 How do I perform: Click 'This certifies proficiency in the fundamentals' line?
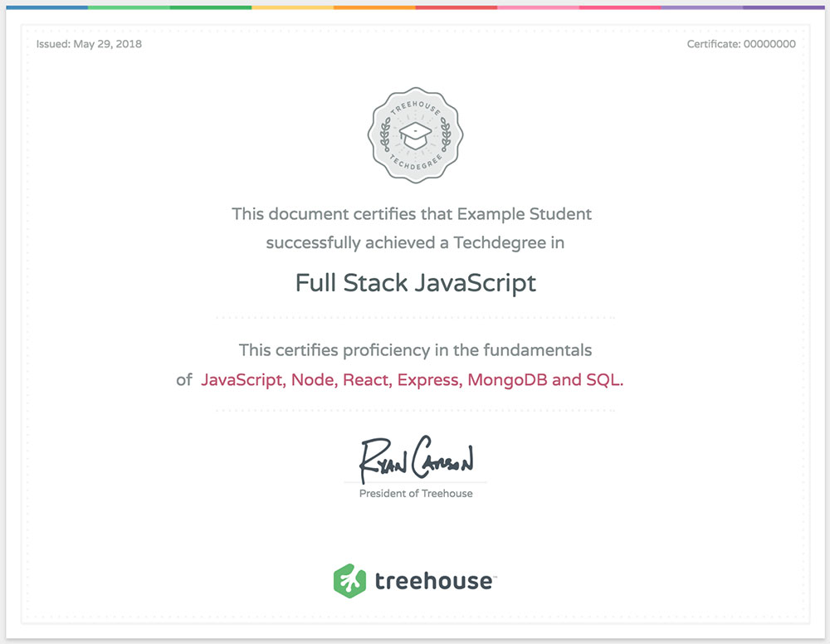point(416,350)
